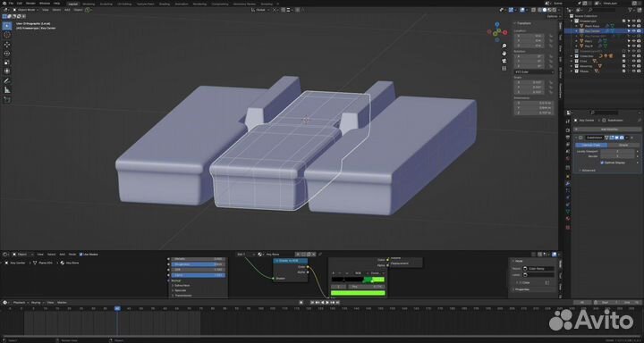644x343 pixels.
Task: Toggle Subdivision modifier's show-in-viewport icon
Action: pyautogui.click(x=617, y=138)
